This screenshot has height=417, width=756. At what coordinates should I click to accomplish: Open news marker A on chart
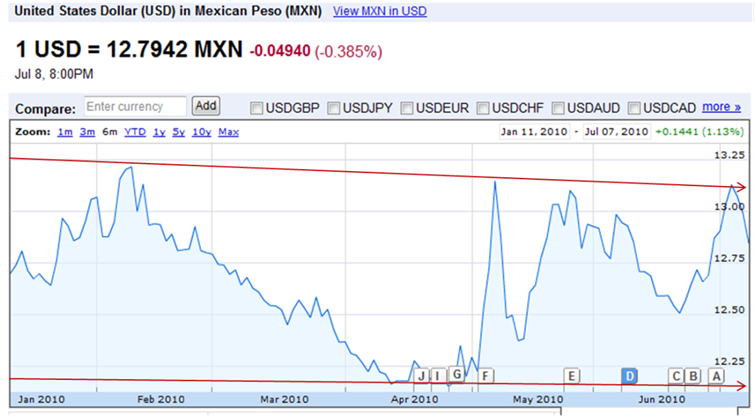click(716, 376)
